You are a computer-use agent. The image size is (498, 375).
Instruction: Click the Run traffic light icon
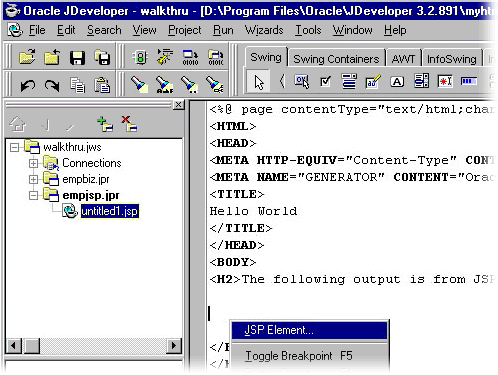click(x=140, y=57)
